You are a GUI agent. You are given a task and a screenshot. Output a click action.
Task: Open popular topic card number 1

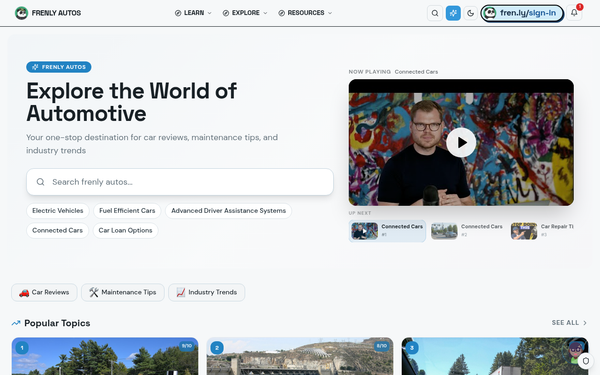click(105, 356)
